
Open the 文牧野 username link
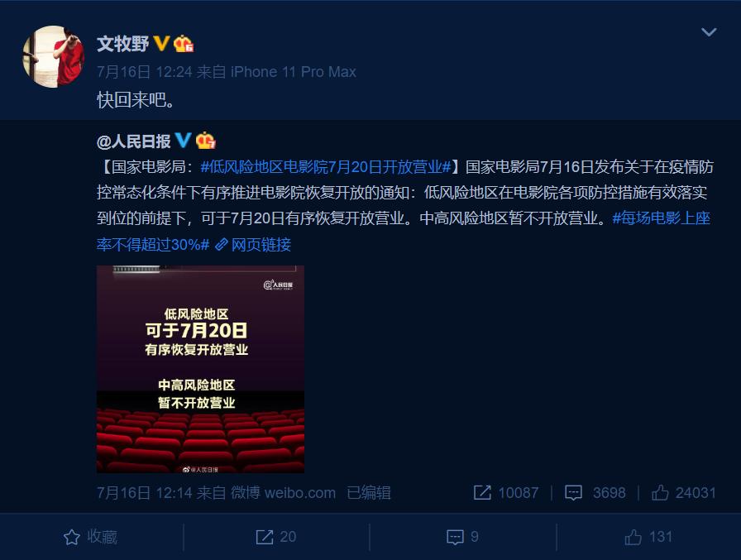[122, 44]
